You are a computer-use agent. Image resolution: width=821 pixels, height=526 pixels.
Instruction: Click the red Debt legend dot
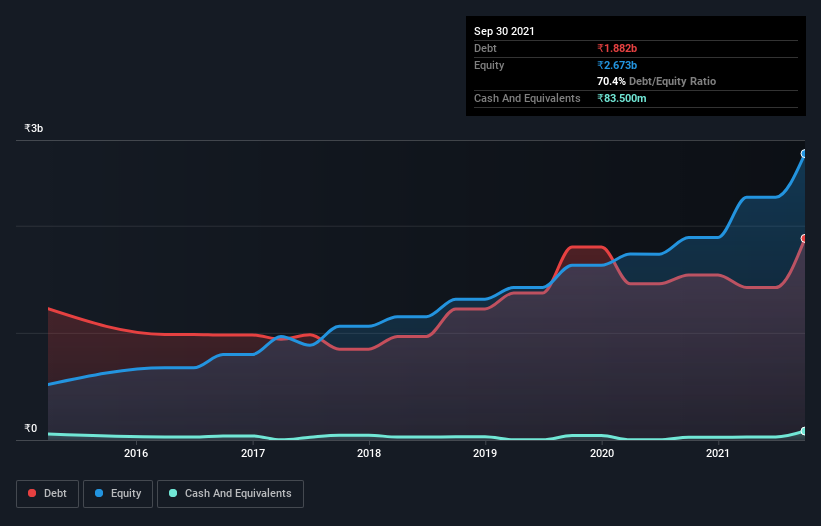coord(32,493)
